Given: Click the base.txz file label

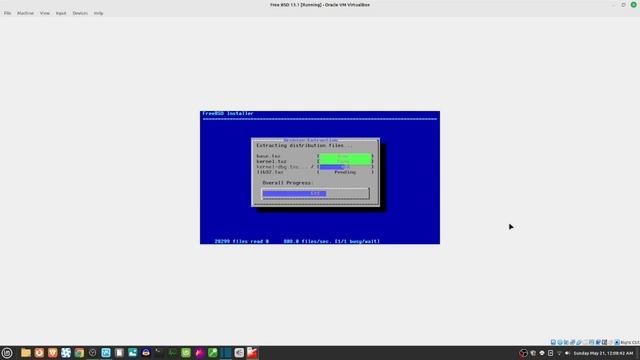Looking at the screenshot, I should (268, 156).
